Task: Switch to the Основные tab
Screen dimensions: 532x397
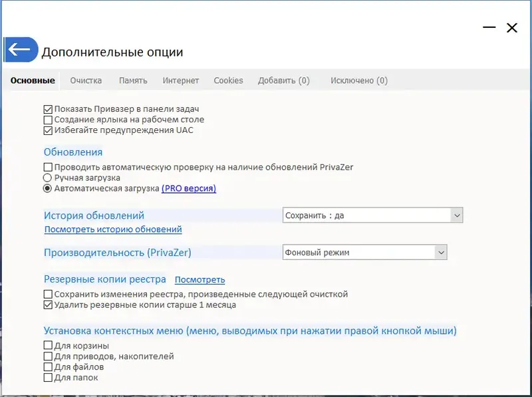Action: pos(33,80)
